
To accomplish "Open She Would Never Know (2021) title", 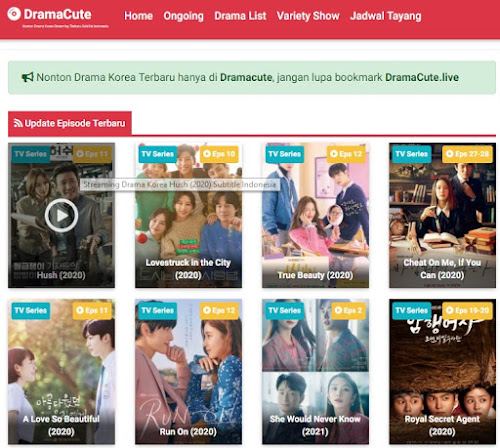I will (x=315, y=425).
